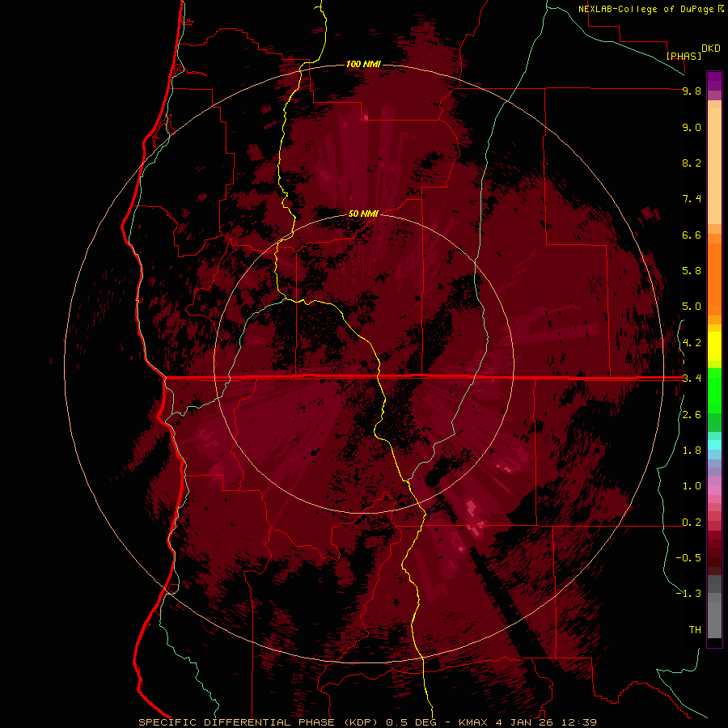Click the 100 NMI range ring label
The width and height of the screenshot is (728, 728).
tap(363, 64)
